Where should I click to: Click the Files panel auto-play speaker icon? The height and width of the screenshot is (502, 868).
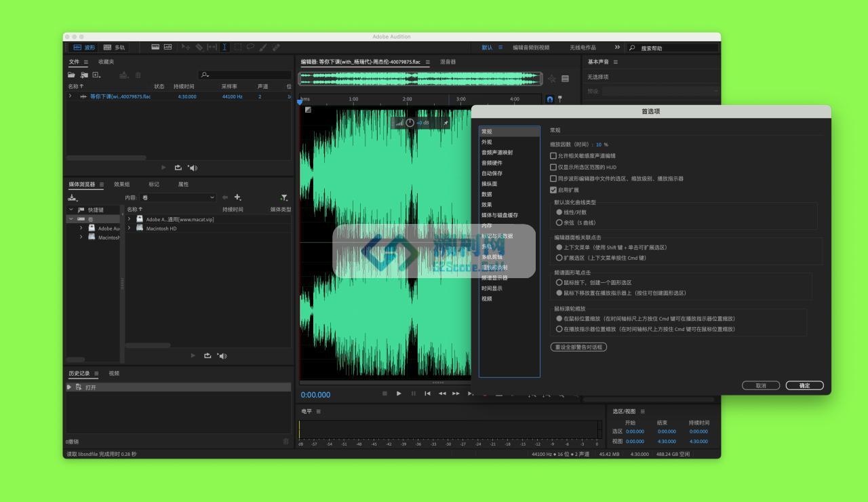pos(193,168)
